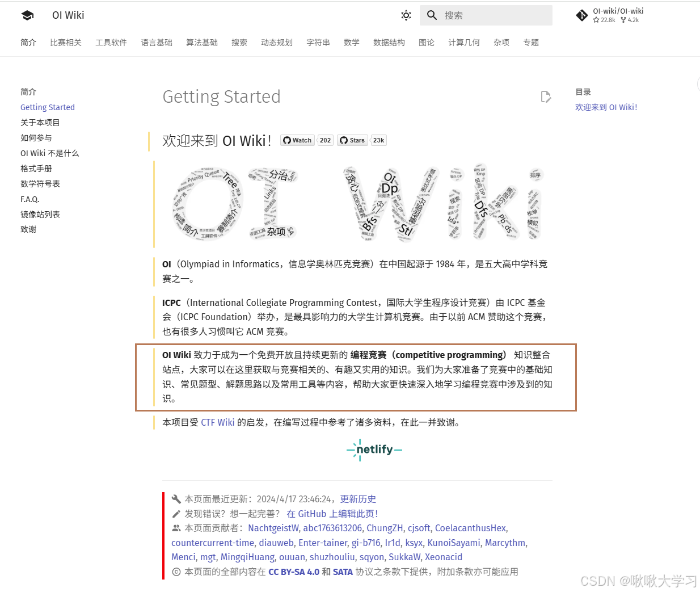Open 关于本项目 in the sidebar
The width and height of the screenshot is (700, 592).
tap(40, 123)
